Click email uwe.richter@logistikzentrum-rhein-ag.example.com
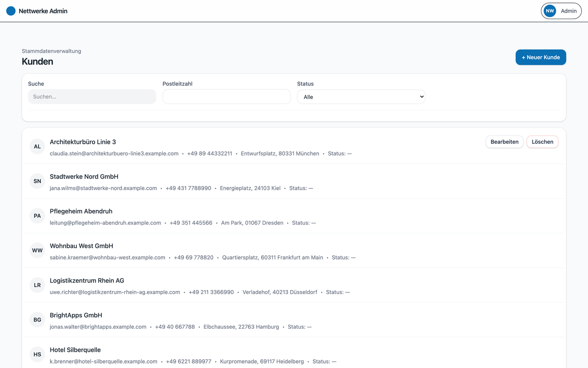This screenshot has height=368, width=588. click(x=115, y=292)
